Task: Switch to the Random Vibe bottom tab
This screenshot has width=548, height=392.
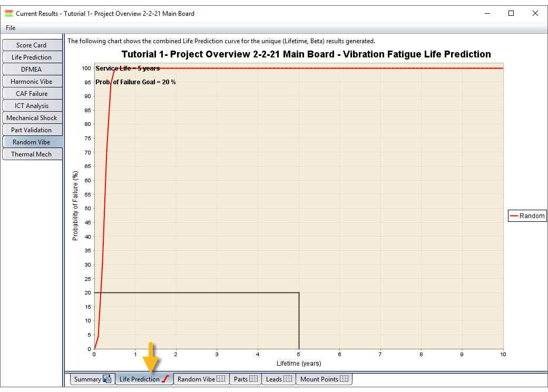Action: (201, 379)
